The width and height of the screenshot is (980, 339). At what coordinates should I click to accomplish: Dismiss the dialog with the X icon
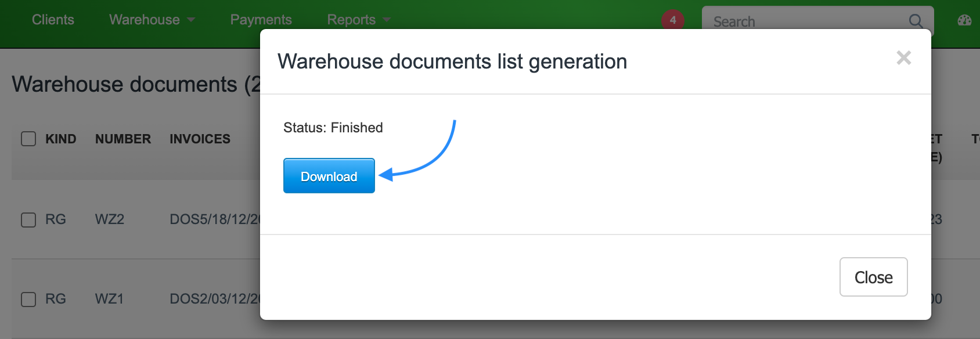(903, 57)
